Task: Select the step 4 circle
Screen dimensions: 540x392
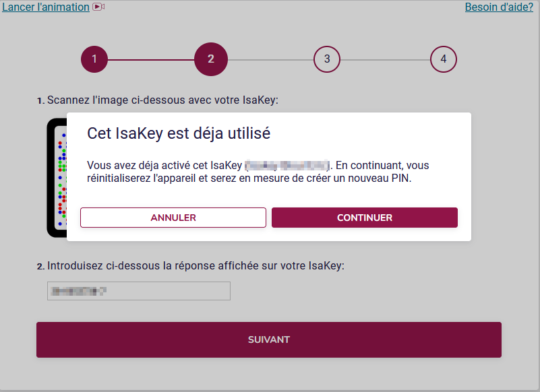Action: pos(444,59)
